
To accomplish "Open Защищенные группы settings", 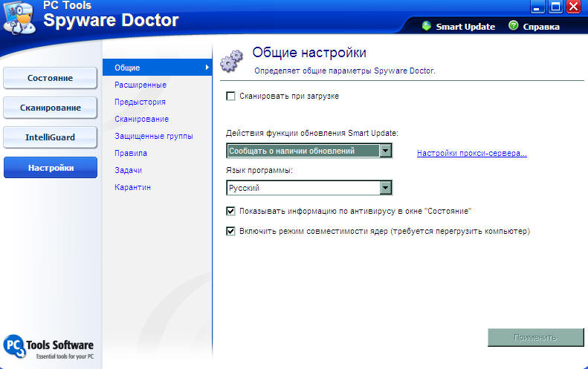I will coord(154,136).
